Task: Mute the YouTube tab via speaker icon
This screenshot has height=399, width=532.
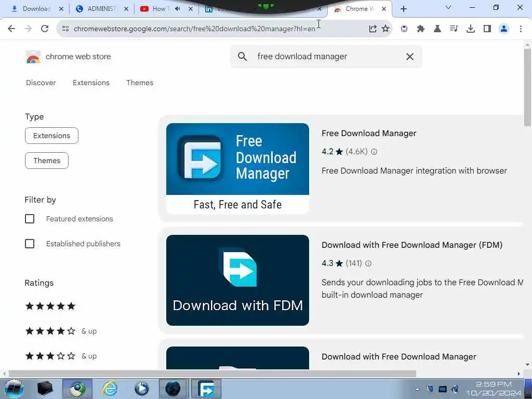Action: (178, 9)
